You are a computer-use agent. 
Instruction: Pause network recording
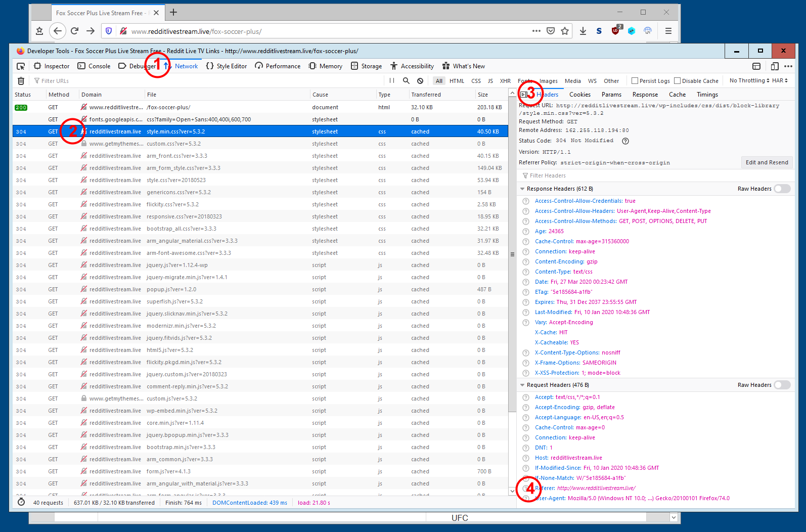(x=392, y=81)
